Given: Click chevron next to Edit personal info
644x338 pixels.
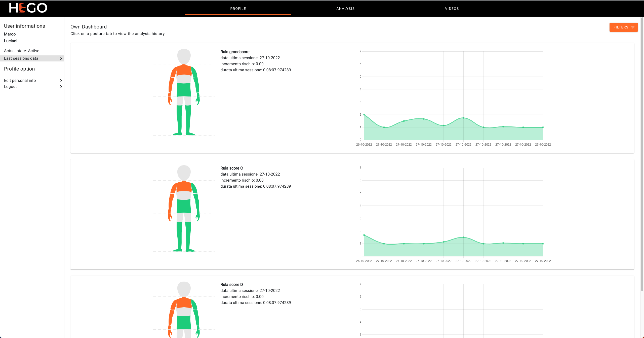Looking at the screenshot, I should pos(61,81).
